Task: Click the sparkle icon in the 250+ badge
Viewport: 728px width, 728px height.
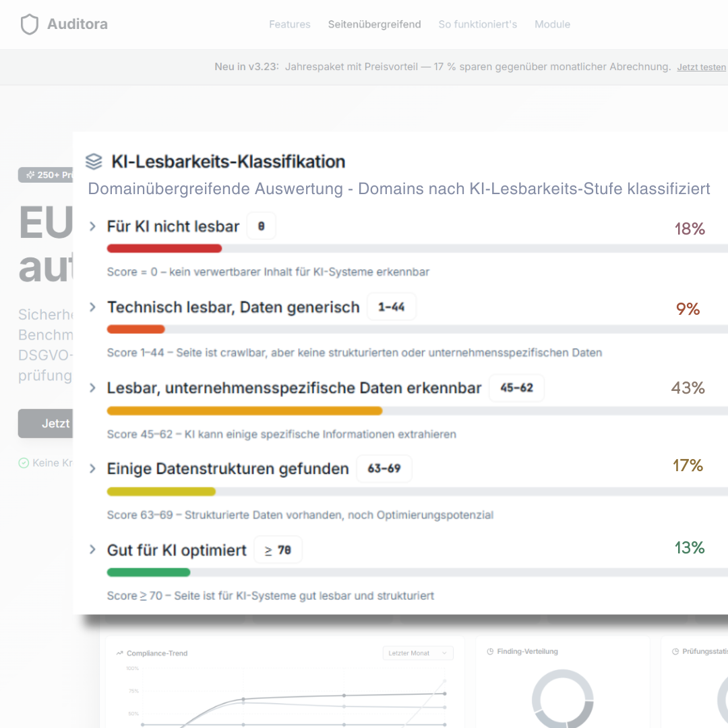Action: pos(30,175)
